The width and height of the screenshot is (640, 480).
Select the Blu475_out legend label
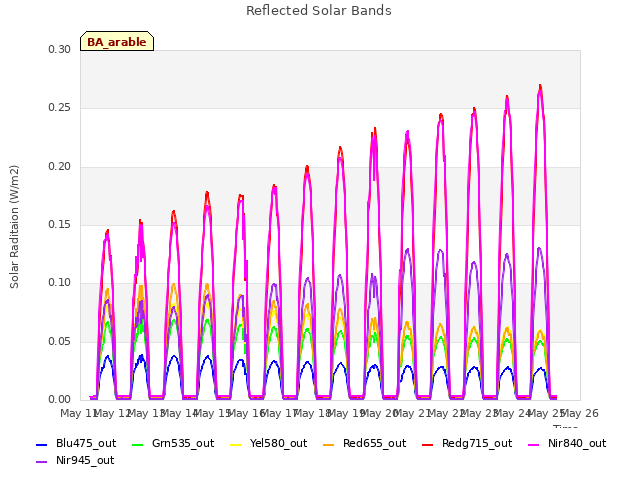point(86,443)
